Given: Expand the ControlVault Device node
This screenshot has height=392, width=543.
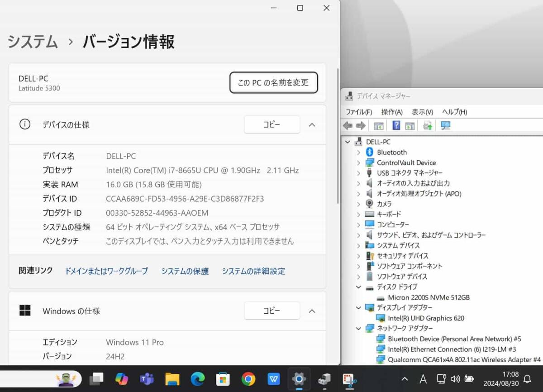Looking at the screenshot, I should (x=358, y=163).
